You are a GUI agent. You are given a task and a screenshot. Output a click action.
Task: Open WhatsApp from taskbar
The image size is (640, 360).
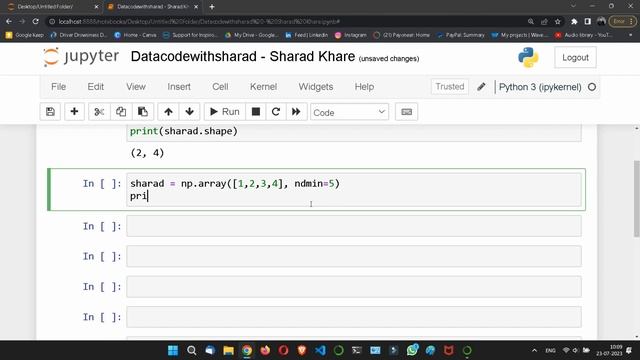(412, 350)
